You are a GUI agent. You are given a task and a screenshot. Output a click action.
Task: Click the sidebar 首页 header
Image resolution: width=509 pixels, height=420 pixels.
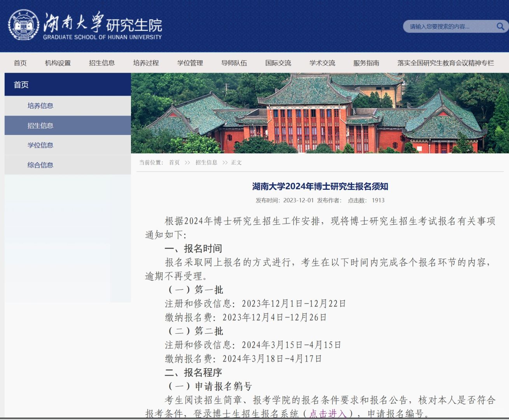click(68, 84)
